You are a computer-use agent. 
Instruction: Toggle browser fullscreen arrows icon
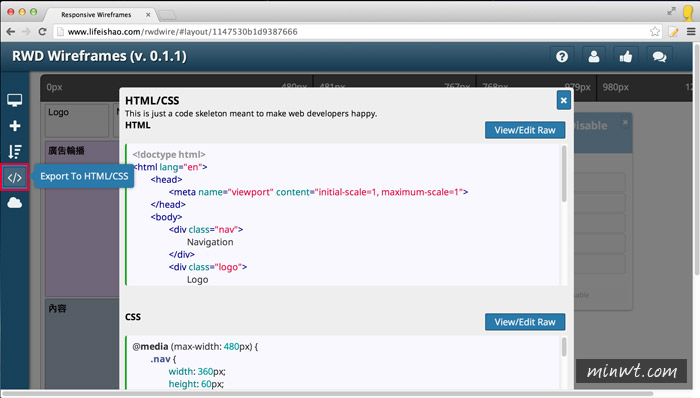pos(671,11)
